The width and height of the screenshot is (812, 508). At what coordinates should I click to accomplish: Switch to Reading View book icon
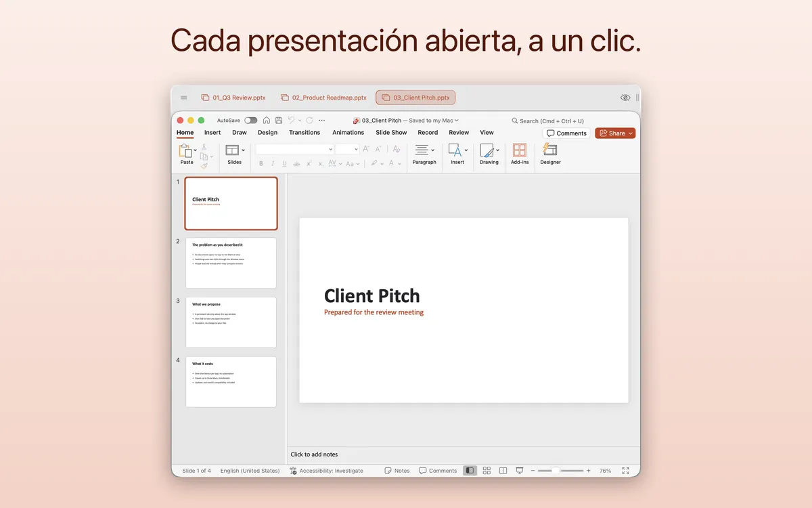pyautogui.click(x=503, y=471)
